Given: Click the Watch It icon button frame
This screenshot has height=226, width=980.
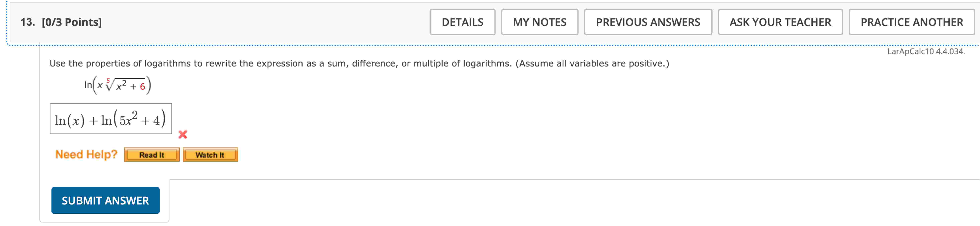Looking at the screenshot, I should click(210, 154).
